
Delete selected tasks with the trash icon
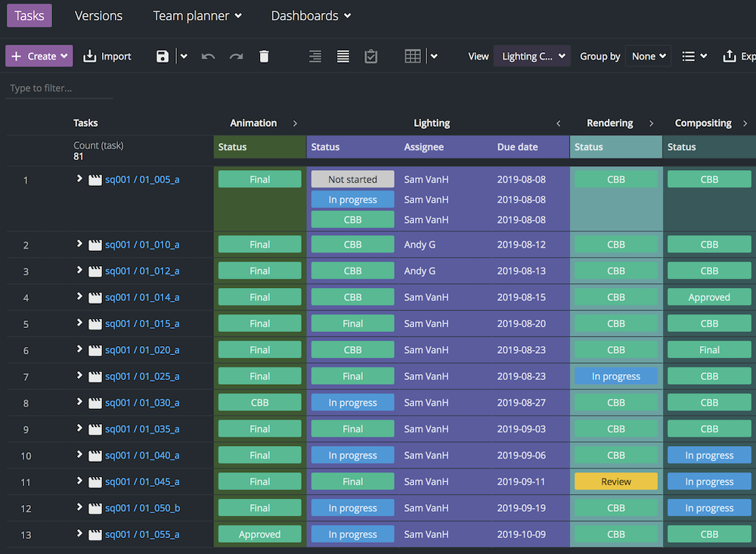263,56
